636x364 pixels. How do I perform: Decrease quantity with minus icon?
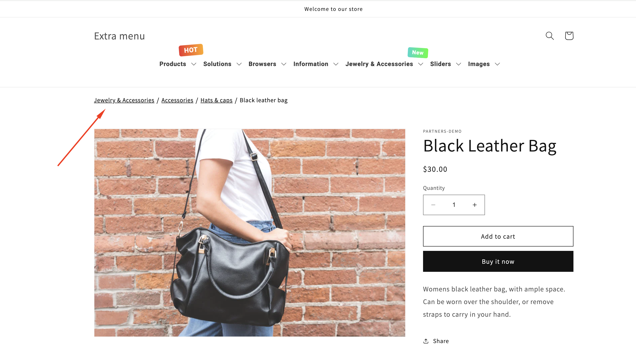click(433, 205)
